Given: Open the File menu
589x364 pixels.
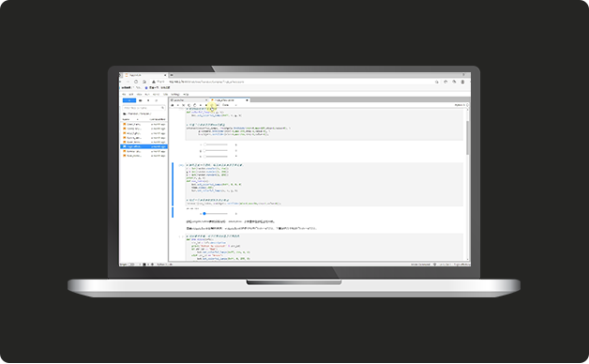Looking at the screenshot, I should point(124,95).
